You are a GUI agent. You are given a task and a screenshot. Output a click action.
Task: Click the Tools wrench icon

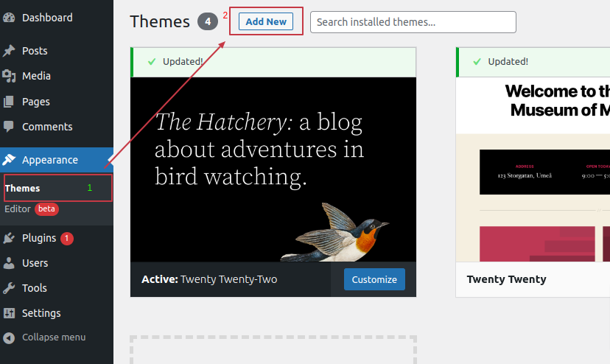pos(9,288)
